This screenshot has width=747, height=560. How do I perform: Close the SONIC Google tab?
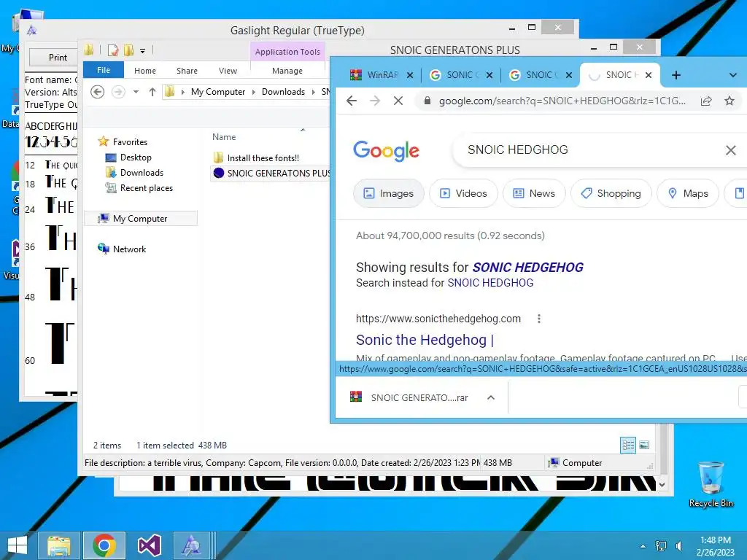pos(489,75)
